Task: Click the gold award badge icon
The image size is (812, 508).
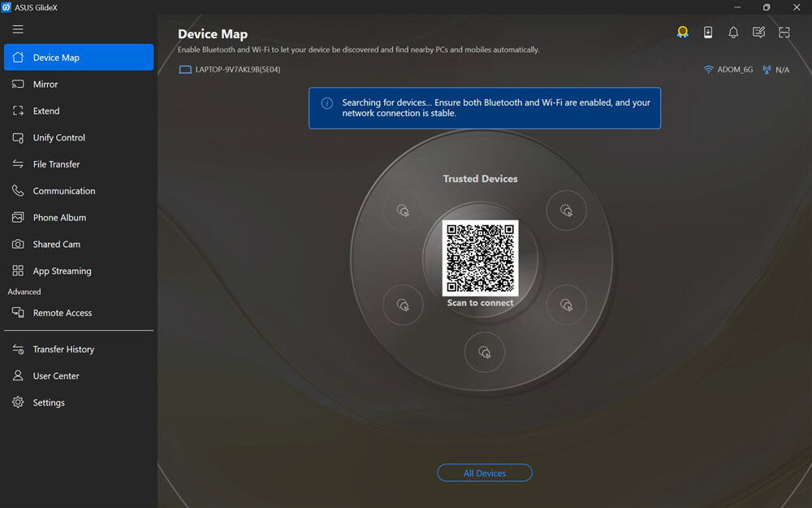Action: 683,33
